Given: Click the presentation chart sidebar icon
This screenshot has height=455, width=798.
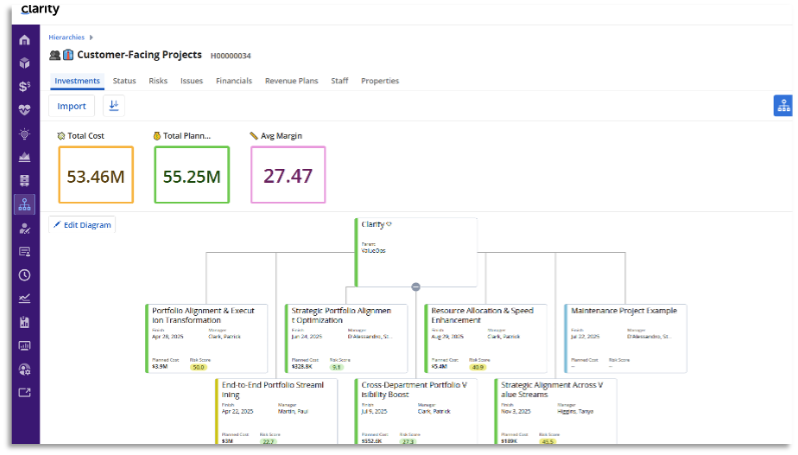Looking at the screenshot, I should 24,346.
